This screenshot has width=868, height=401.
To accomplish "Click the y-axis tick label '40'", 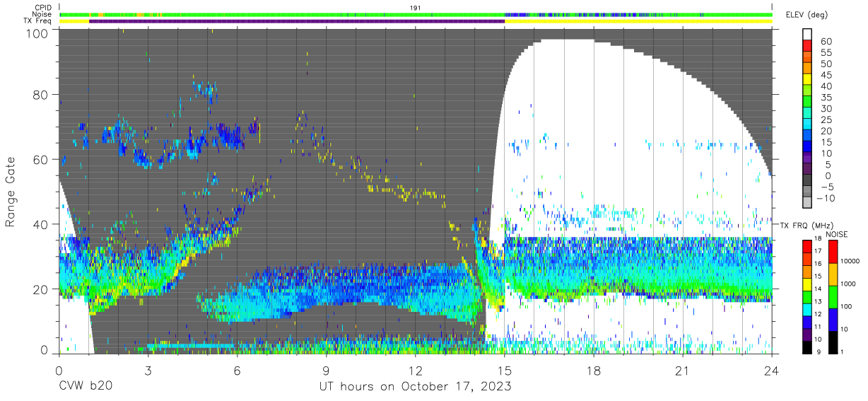I will point(42,224).
